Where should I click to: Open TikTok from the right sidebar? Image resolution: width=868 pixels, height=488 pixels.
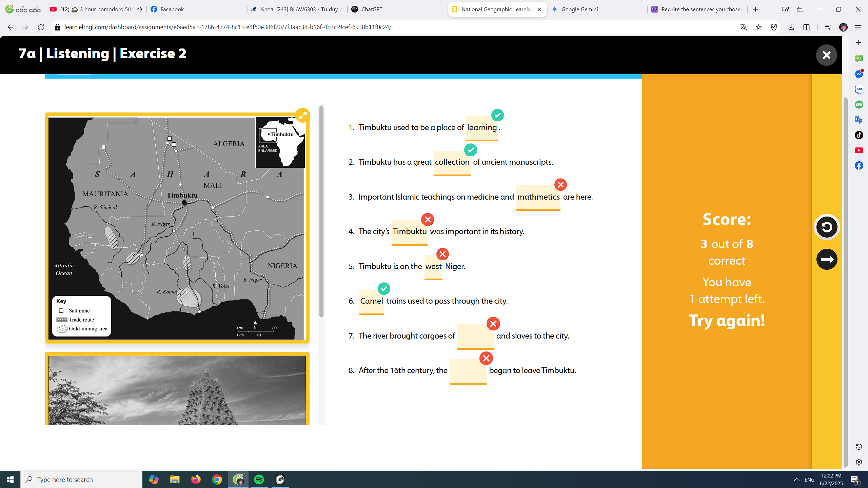(x=859, y=135)
